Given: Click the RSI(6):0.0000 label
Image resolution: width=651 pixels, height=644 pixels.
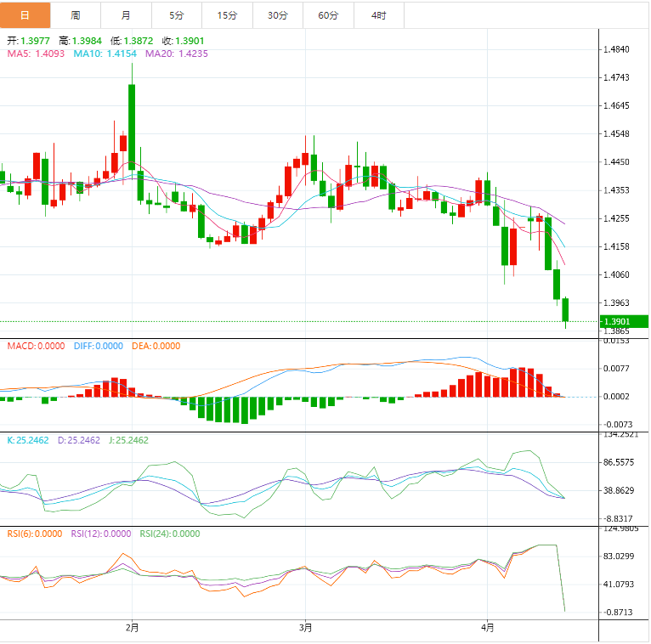Looking at the screenshot, I should (35, 534).
